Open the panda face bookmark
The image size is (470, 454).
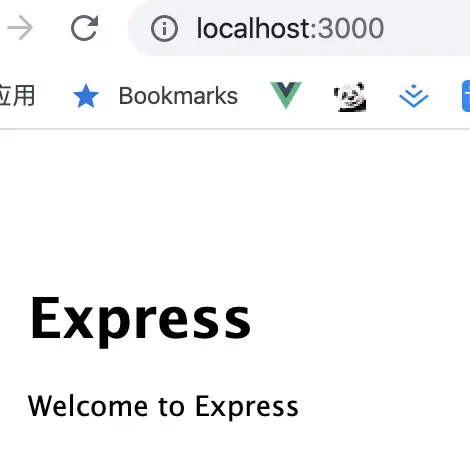(x=350, y=97)
